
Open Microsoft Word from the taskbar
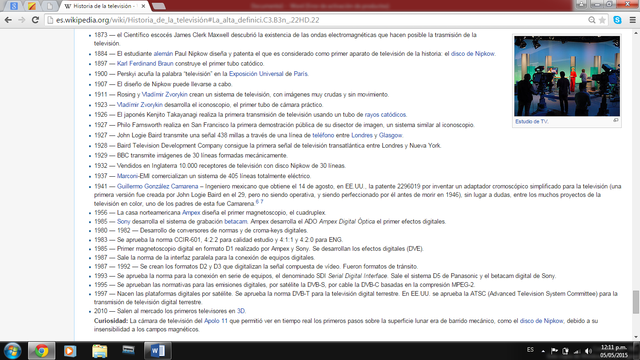158,351
